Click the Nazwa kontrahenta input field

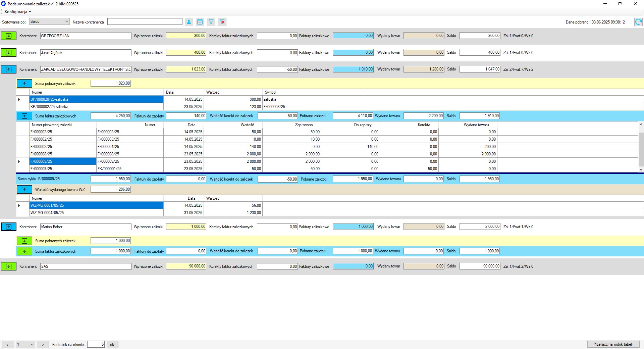tap(145, 22)
